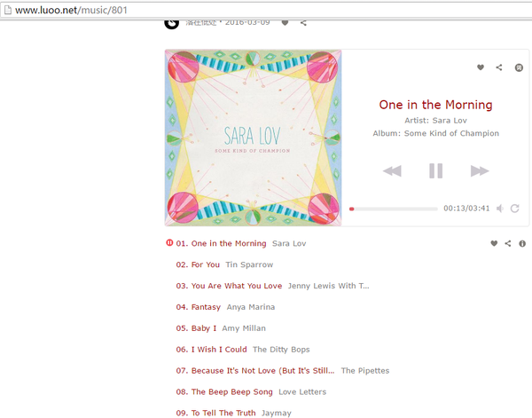Click the red pause indicator beside track 01
Screen dimensions: 532x418
coord(169,243)
